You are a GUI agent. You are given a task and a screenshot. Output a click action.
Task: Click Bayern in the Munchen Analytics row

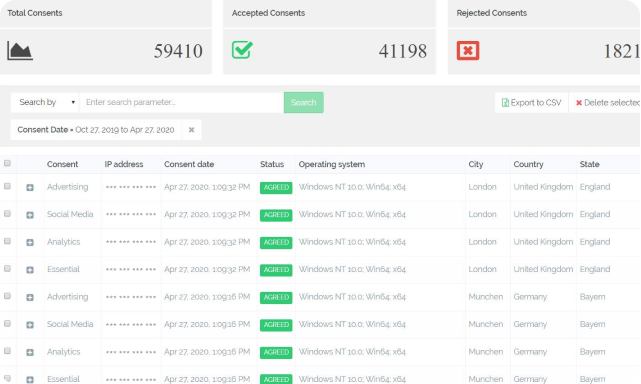click(592, 352)
